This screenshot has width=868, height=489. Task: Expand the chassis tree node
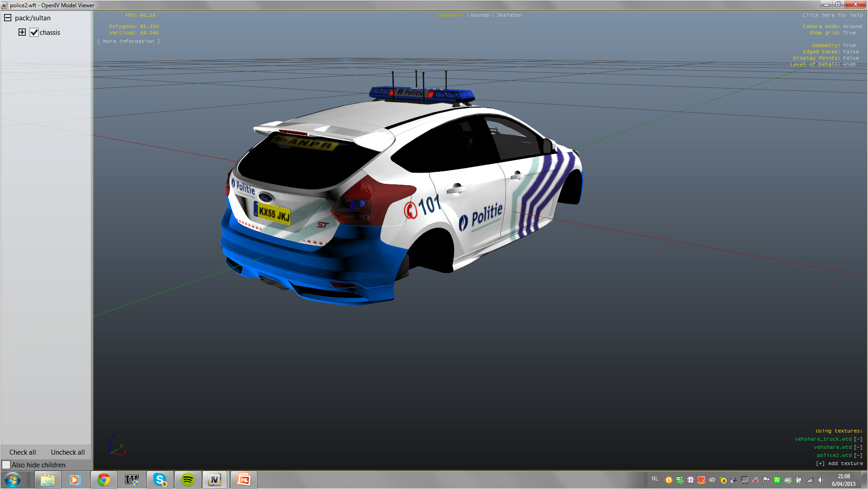tap(22, 32)
